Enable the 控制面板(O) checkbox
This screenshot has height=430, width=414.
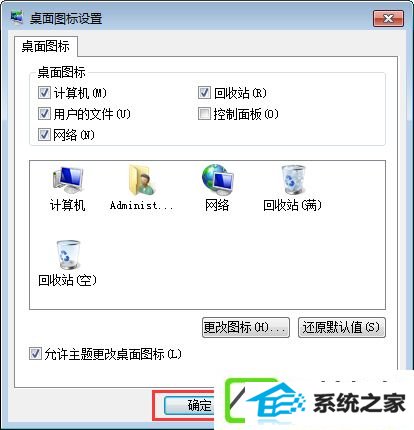click(204, 114)
